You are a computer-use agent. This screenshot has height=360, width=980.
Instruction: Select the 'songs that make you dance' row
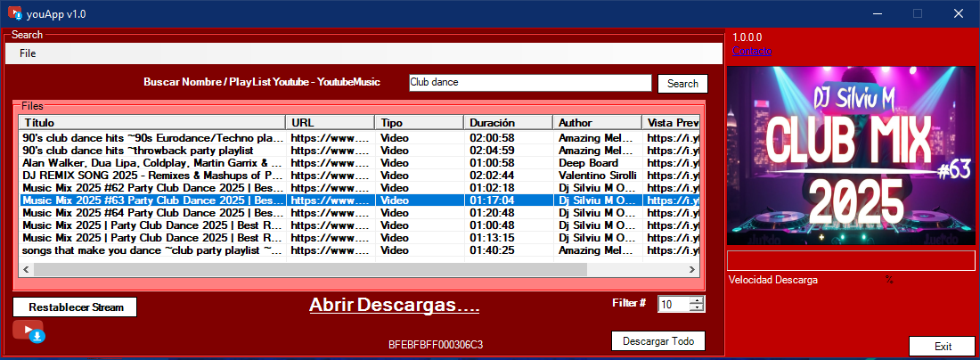pyautogui.click(x=359, y=250)
